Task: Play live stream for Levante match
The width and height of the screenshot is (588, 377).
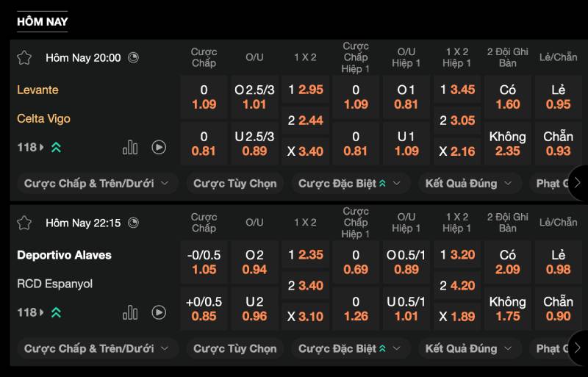Action: [x=159, y=148]
